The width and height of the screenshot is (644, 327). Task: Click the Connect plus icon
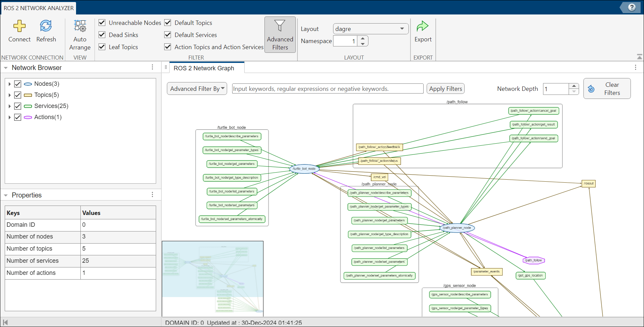point(19,26)
